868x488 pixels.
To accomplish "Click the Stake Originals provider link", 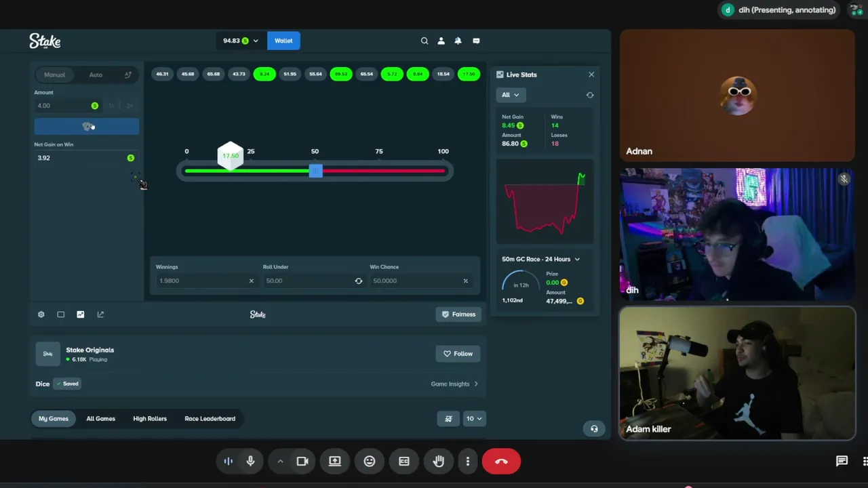I will 90,350.
